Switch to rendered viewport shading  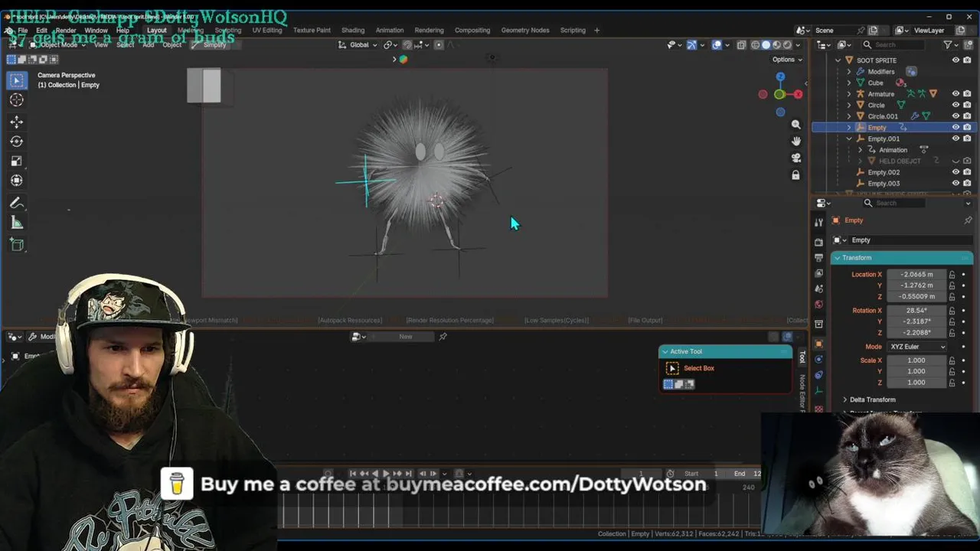click(x=788, y=45)
